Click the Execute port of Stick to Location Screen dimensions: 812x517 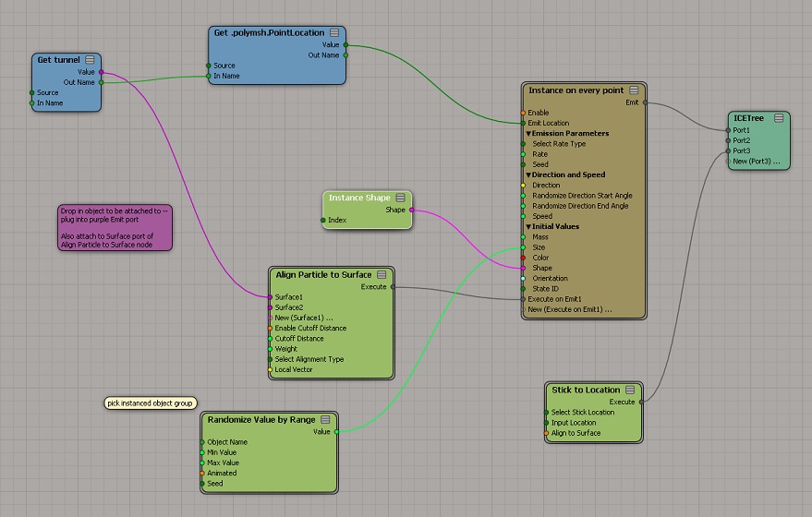(641, 402)
